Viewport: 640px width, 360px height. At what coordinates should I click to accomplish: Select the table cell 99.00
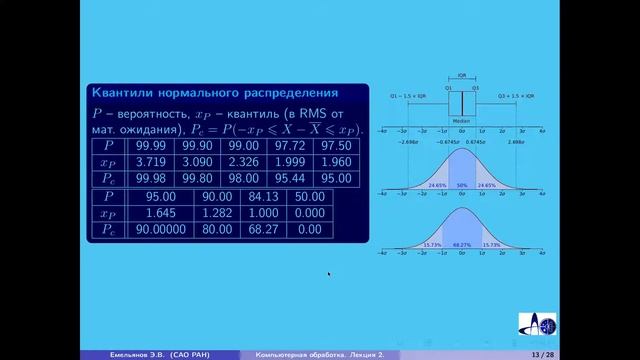pyautogui.click(x=243, y=146)
